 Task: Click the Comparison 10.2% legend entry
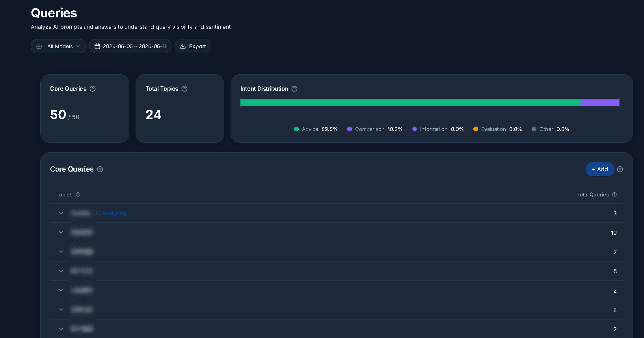coord(375,129)
